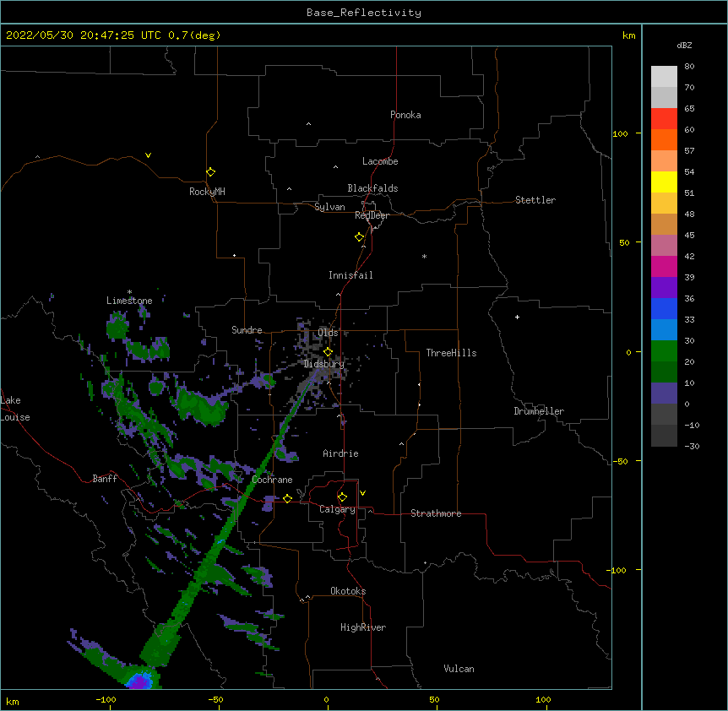Image resolution: width=728 pixels, height=711 pixels.
Task: Click the Olds town label
Action: [x=328, y=333]
